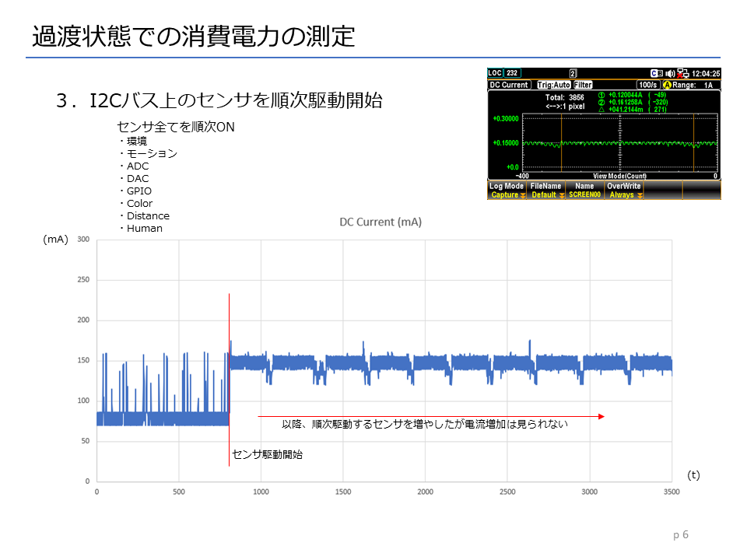Viewport: 747px width, 560px height.
Task: Toggle the Trig:Auto trigger mode
Action: pos(554,85)
